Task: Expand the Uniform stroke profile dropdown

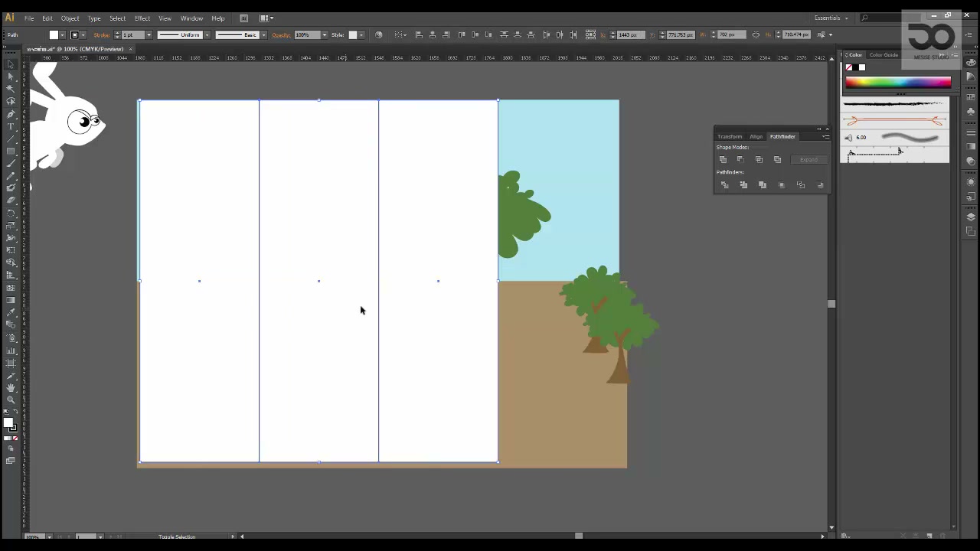Action: click(207, 34)
